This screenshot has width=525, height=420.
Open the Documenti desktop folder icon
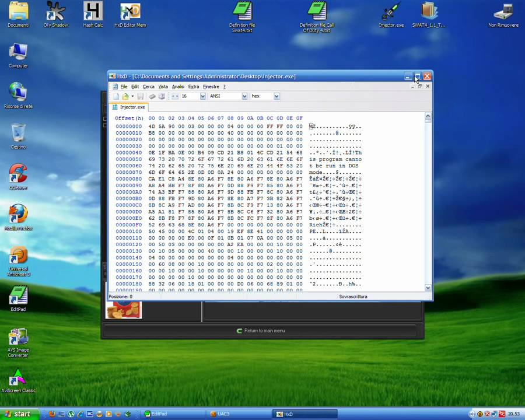pyautogui.click(x=18, y=15)
